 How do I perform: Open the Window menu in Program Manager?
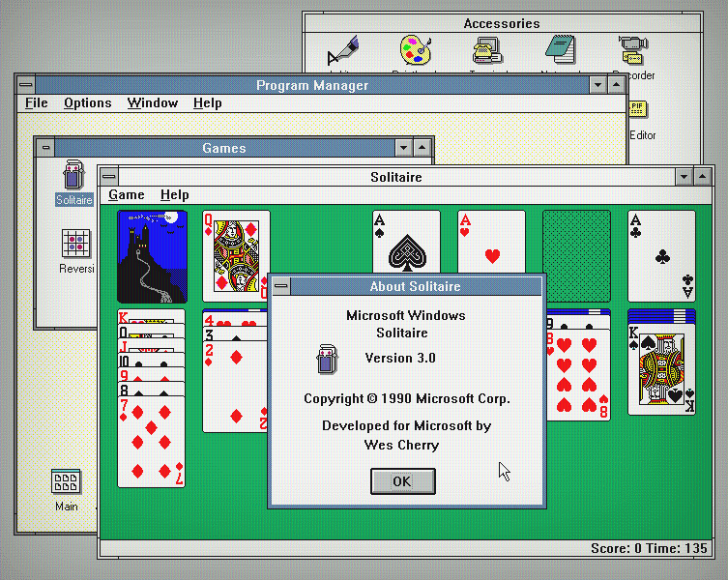[153, 103]
